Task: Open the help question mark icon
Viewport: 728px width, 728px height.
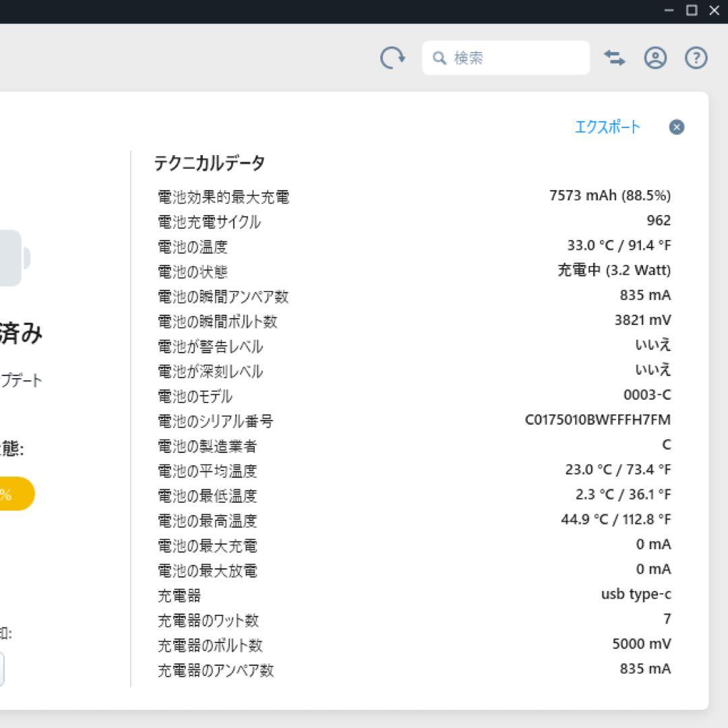Action: [x=695, y=58]
